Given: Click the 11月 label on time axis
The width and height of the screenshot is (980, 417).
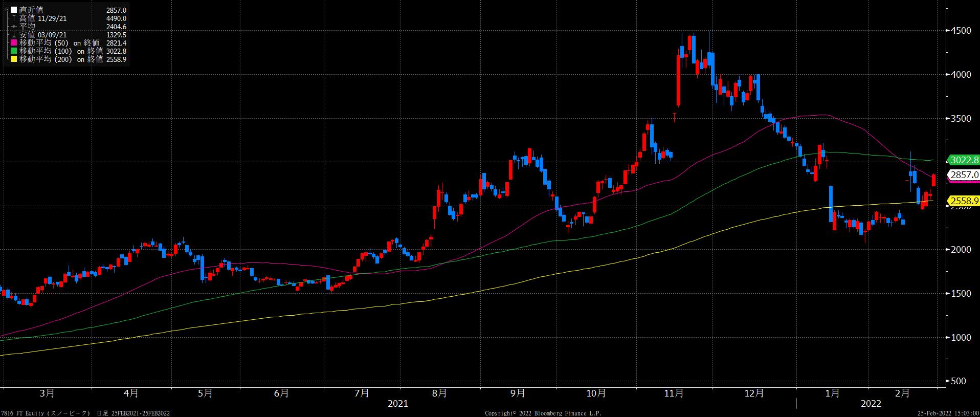Looking at the screenshot, I should 674,393.
